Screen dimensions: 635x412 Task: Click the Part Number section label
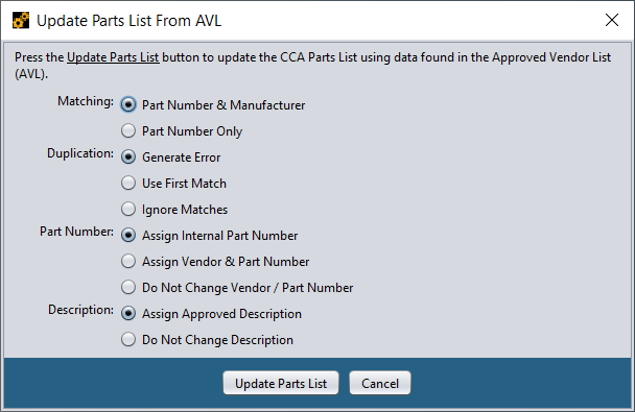[x=77, y=231]
